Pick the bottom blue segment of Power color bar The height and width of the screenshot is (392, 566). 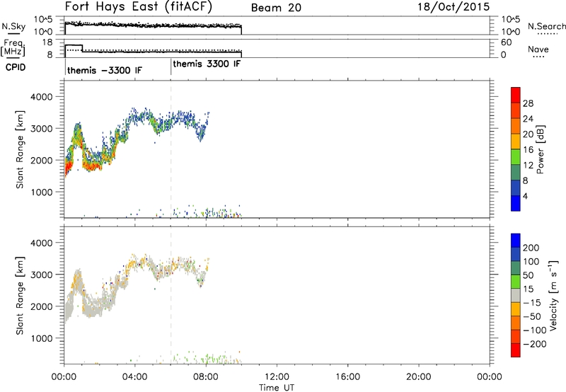click(516, 204)
